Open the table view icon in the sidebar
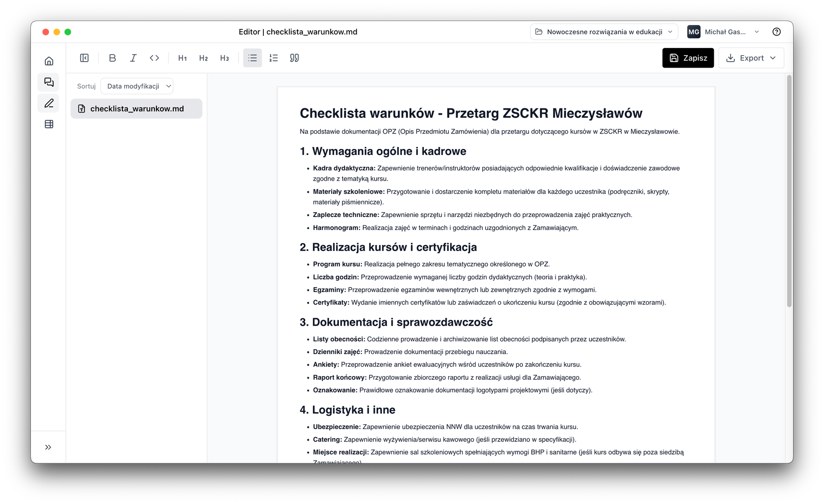The image size is (824, 504). point(48,124)
